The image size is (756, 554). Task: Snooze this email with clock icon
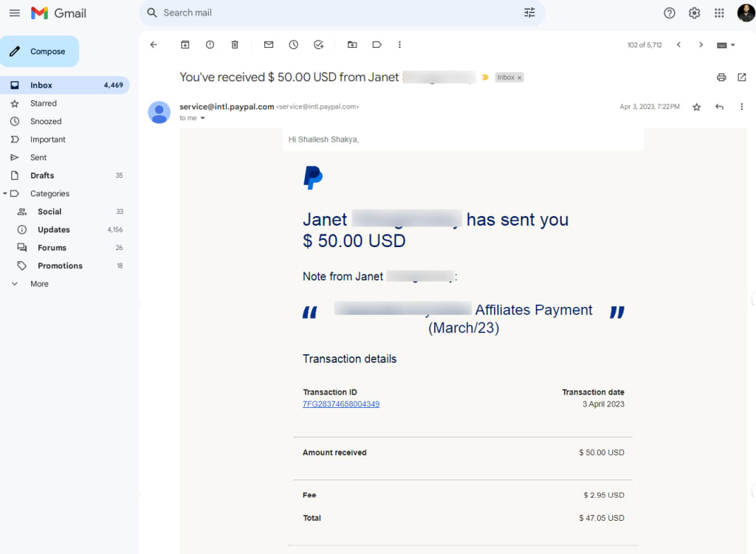pyautogui.click(x=294, y=45)
